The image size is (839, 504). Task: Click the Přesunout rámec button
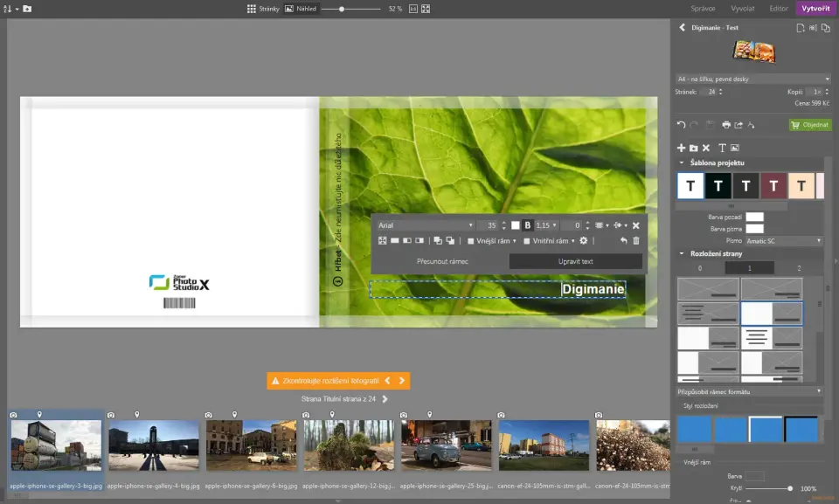441,261
